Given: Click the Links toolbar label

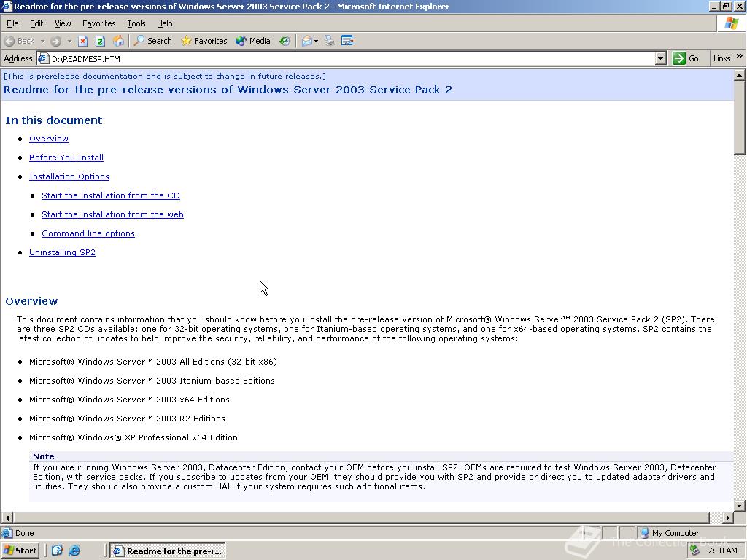Looking at the screenshot, I should point(721,58).
